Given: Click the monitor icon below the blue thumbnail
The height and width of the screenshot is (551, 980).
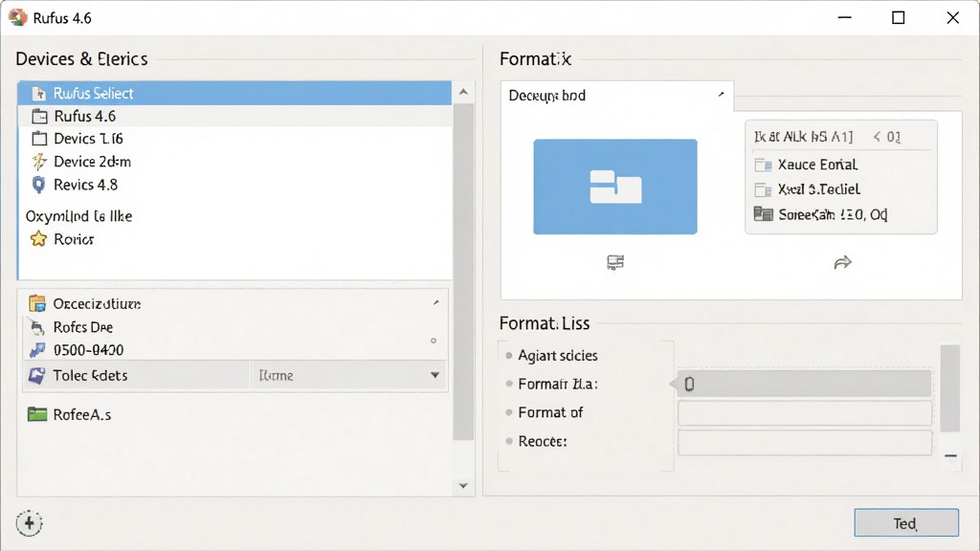Looking at the screenshot, I should [x=615, y=262].
